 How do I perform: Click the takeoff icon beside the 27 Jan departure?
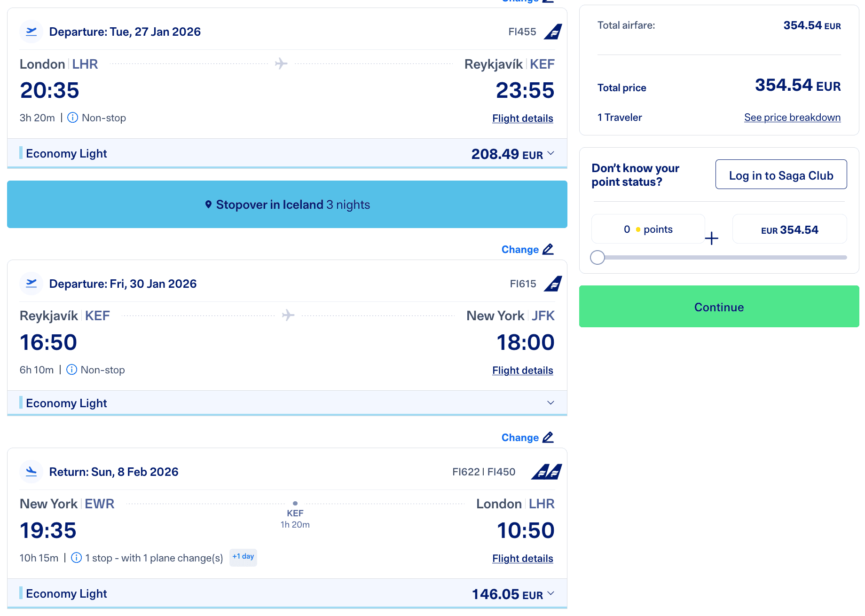[x=31, y=32]
